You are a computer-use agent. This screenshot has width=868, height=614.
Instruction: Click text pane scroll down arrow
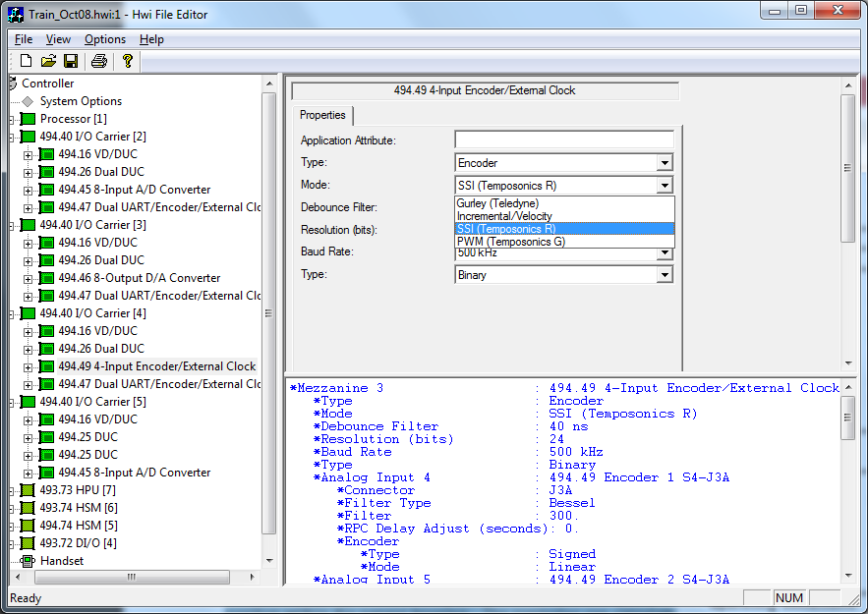[848, 576]
